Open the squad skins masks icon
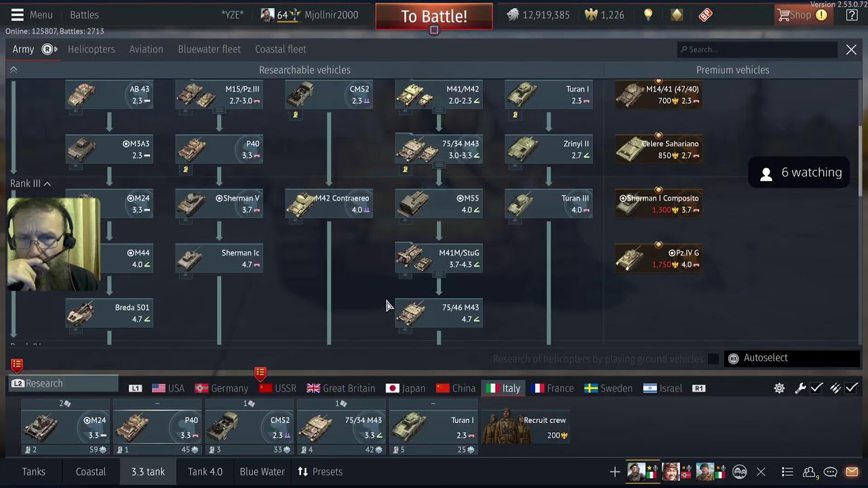The width and height of the screenshot is (868, 488). point(740,472)
